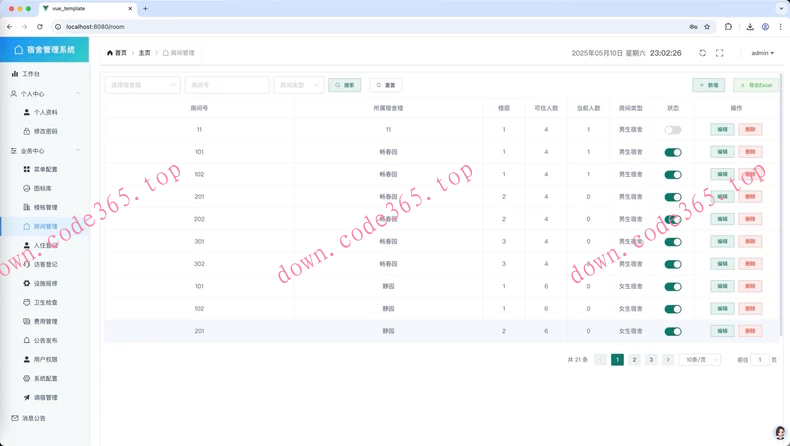This screenshot has width=790, height=446.
Task: Disable status switch for 畅春园 room 101
Action: 673,152
